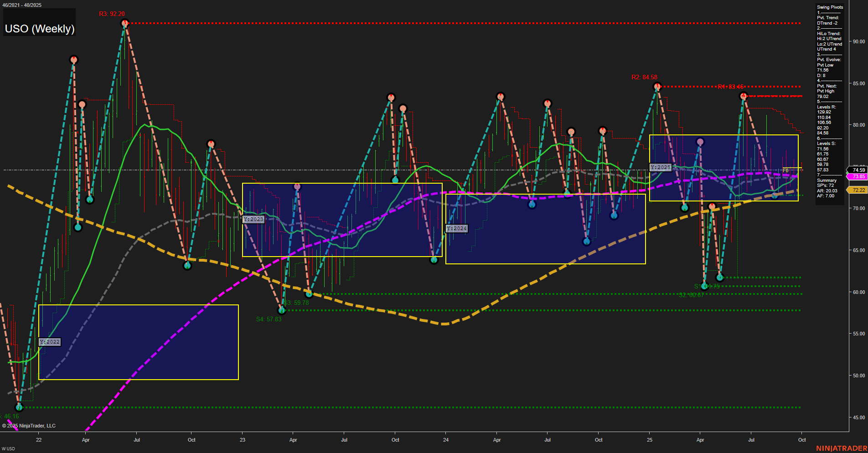Click the Y:2025 range box label
The height and width of the screenshot is (453, 868).
[660, 167]
